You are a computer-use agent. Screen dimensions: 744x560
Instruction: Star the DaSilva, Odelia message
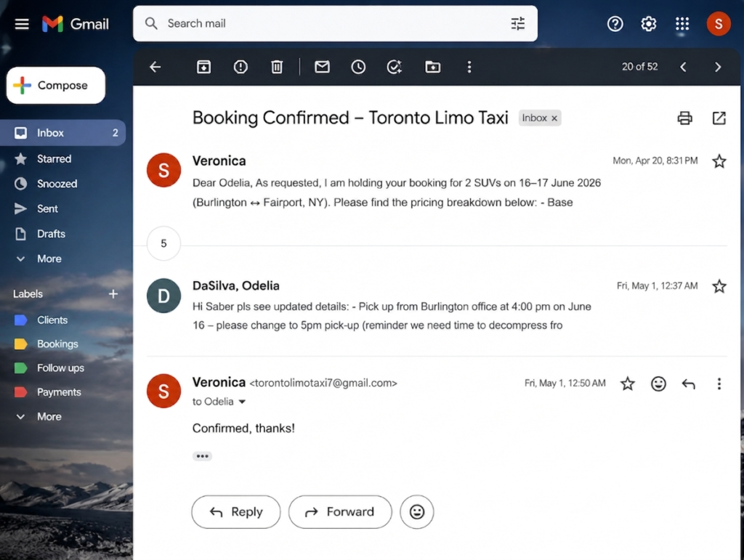(x=719, y=286)
